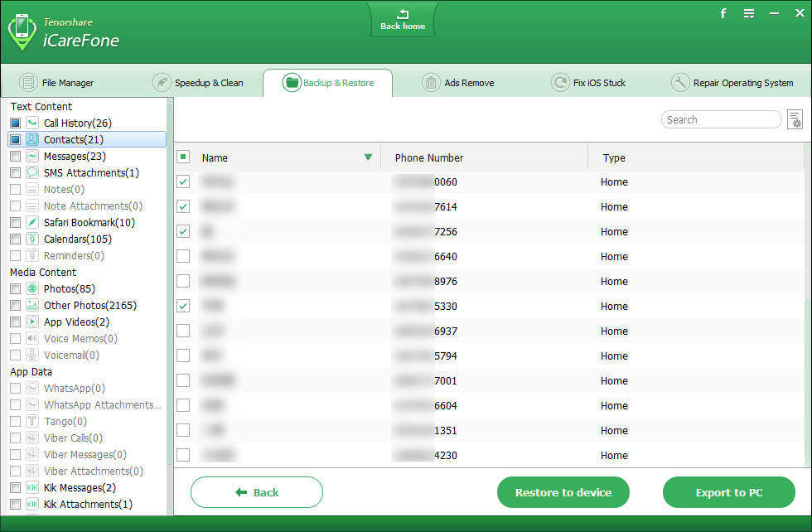Click the Messages bubble icon
The height and width of the screenshot is (532, 812).
coord(32,156)
